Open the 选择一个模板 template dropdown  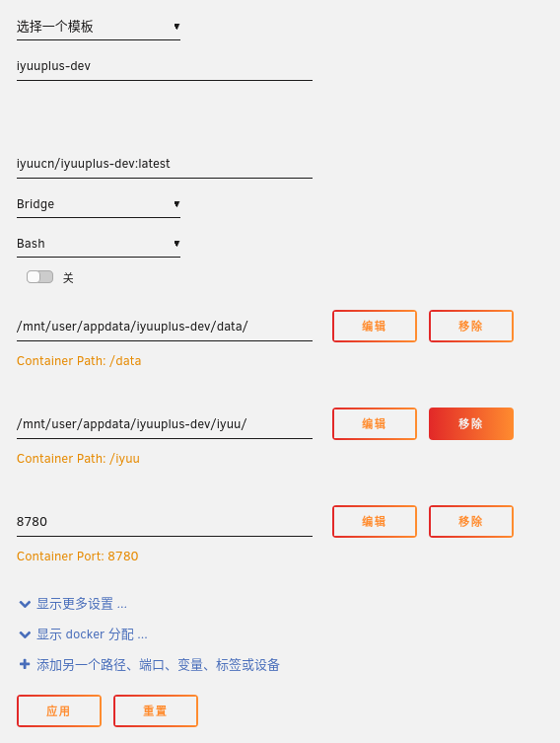tap(99, 27)
